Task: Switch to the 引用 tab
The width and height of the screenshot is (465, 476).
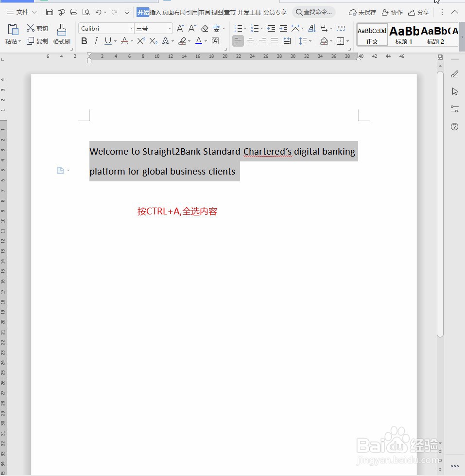Action: 192,12
